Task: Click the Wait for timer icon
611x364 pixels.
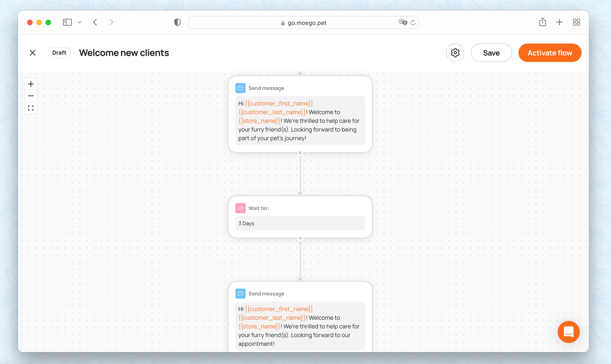Action: [x=240, y=208]
